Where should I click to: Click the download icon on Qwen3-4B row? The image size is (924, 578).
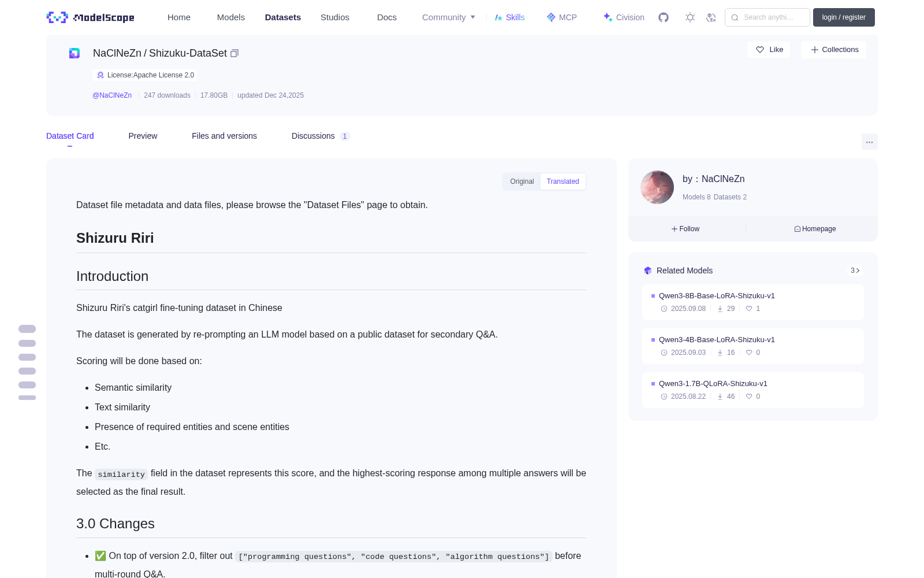tap(720, 353)
